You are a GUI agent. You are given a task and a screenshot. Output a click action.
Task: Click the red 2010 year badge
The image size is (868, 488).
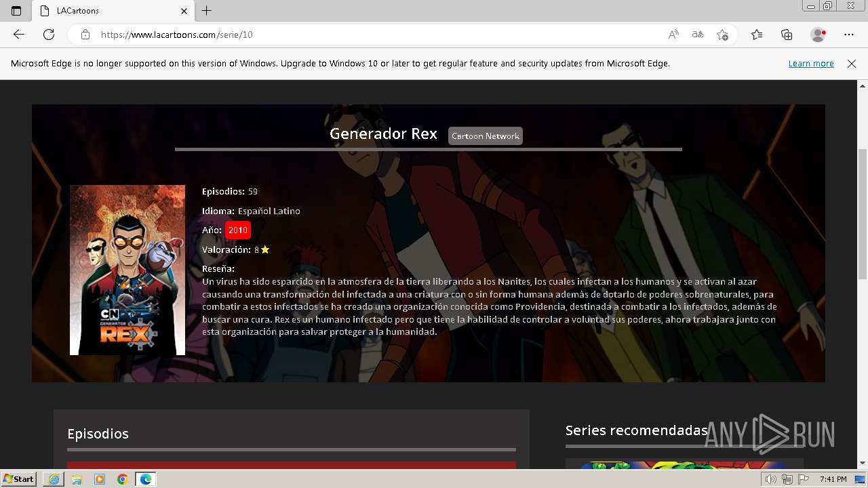pos(237,230)
